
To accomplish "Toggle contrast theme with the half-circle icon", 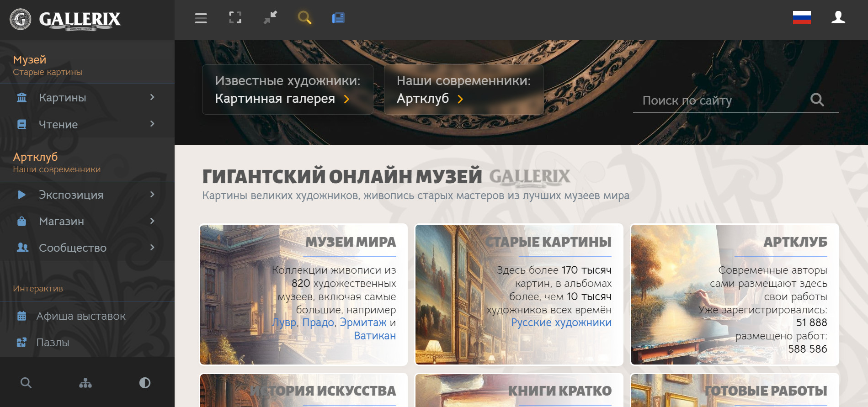I will tap(145, 383).
